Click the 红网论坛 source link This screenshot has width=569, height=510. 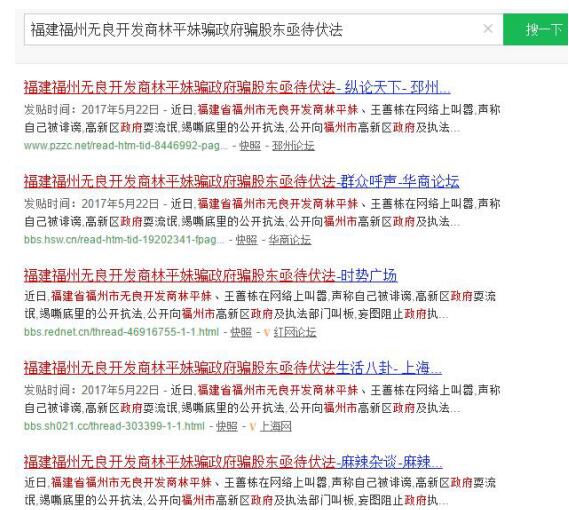click(295, 332)
